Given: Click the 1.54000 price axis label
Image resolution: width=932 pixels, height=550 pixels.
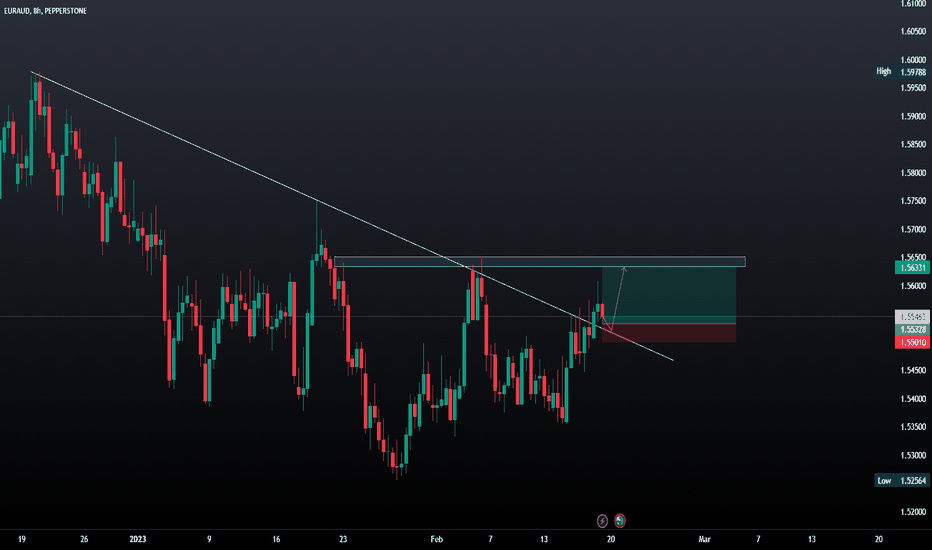Looking at the screenshot, I should pos(913,398).
